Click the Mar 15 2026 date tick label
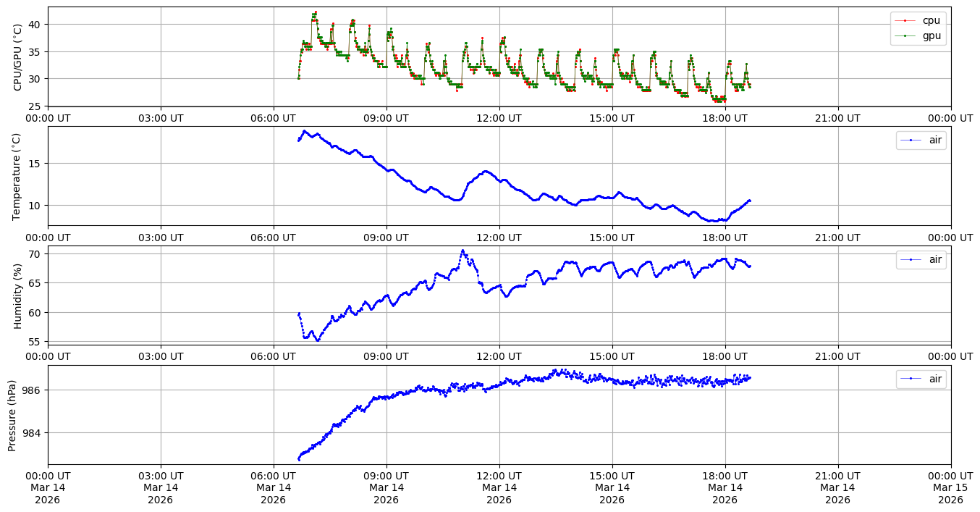This screenshot has height=512, width=980. pos(950,487)
